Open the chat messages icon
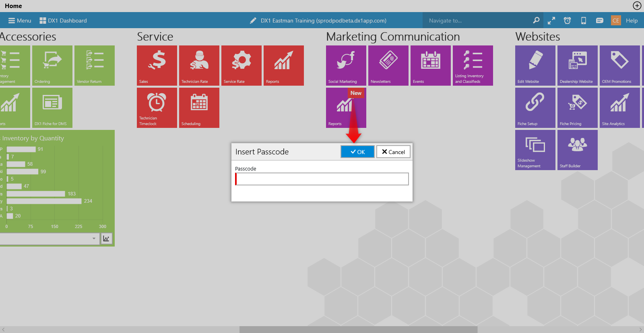 (x=600, y=21)
